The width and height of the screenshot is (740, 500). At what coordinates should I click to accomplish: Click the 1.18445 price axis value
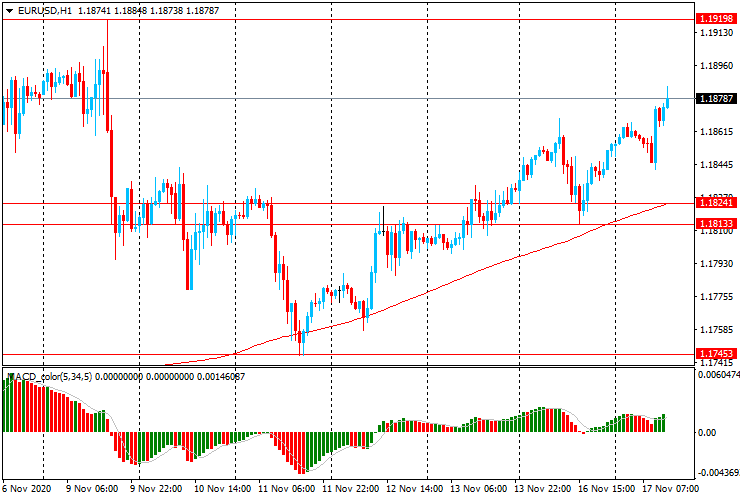click(717, 165)
